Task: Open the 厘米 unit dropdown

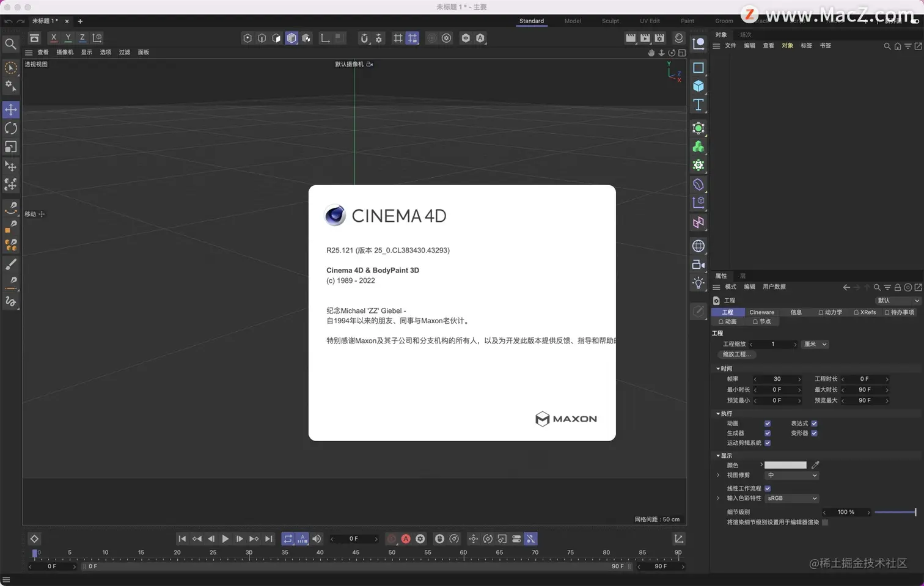Action: [x=815, y=344]
